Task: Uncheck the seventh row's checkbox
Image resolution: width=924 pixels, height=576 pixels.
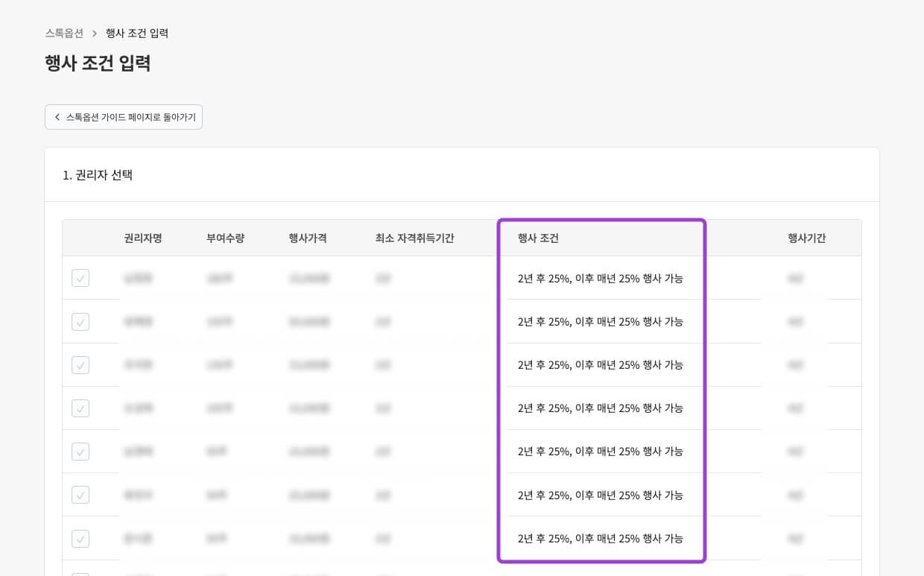Action: [x=80, y=538]
